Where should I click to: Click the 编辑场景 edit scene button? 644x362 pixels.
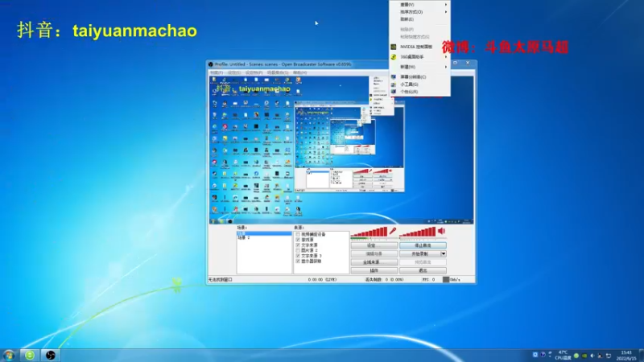coord(374,253)
